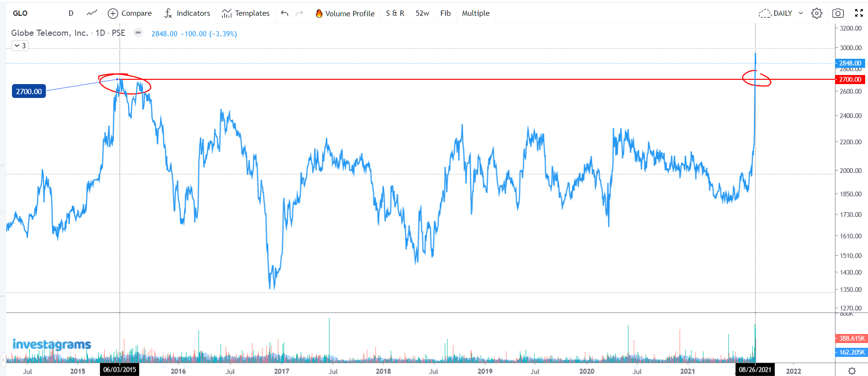
Task: Open the D interval selector
Action: pos(71,13)
